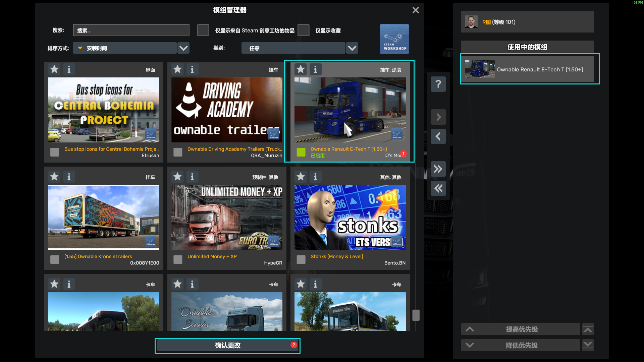Open info for Bus stop icons mod
Viewport: 644px width, 362px height.
69,69
